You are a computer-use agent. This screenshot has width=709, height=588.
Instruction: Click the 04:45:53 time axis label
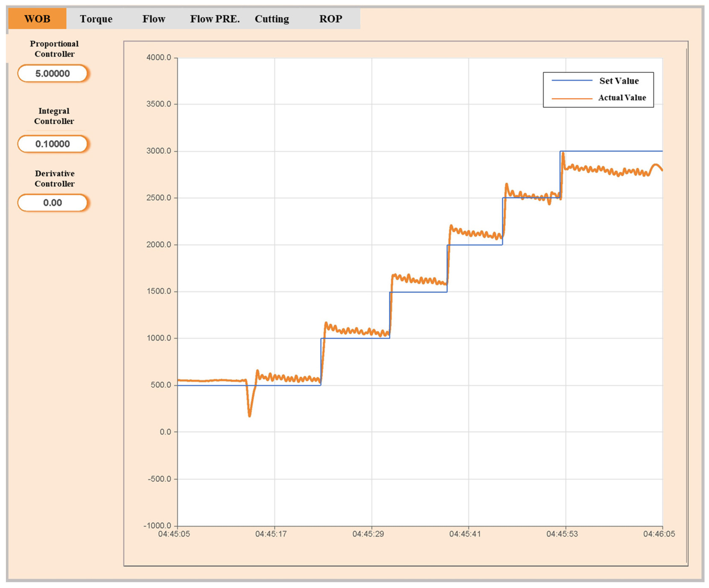click(562, 534)
